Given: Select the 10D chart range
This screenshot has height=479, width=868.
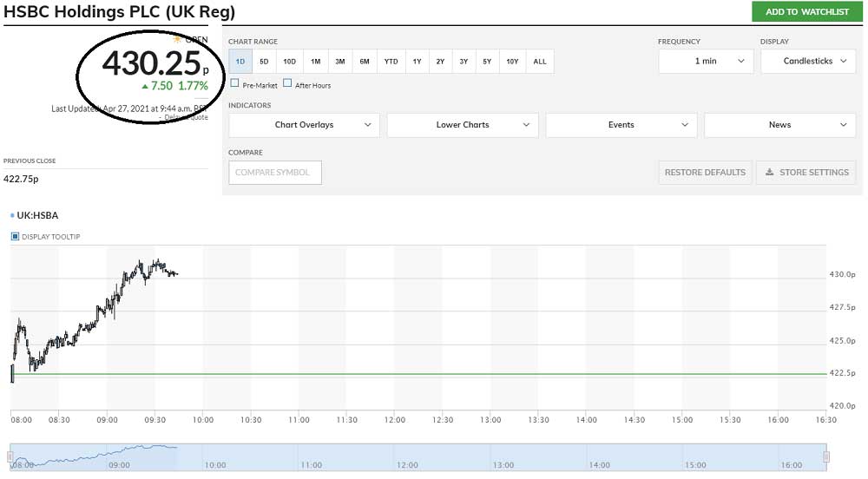Looking at the screenshot, I should (x=290, y=62).
